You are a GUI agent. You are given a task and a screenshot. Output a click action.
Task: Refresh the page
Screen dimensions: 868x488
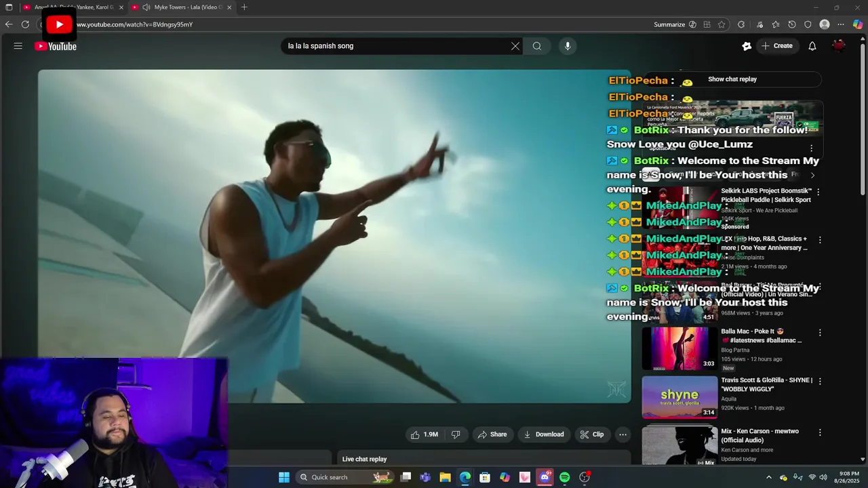25,24
